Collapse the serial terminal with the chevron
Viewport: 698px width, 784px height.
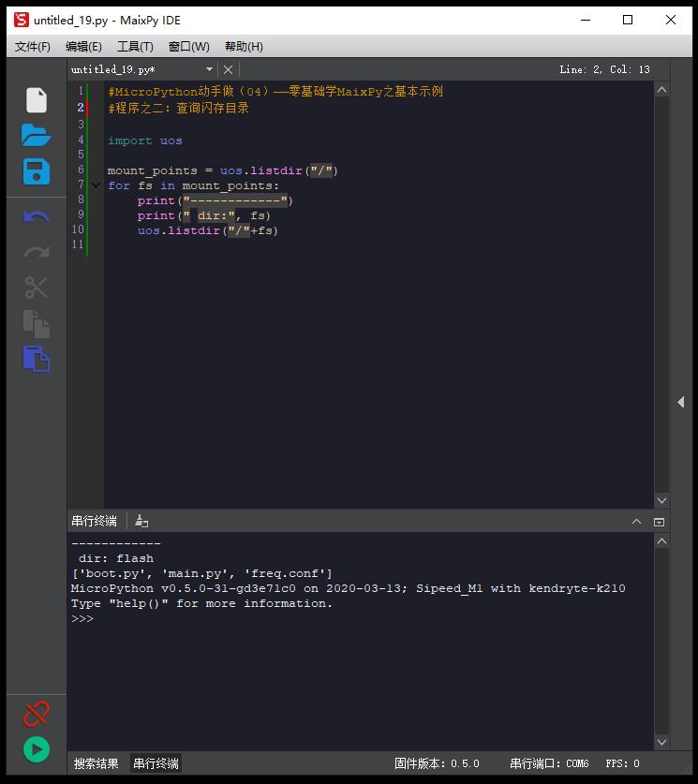click(636, 522)
